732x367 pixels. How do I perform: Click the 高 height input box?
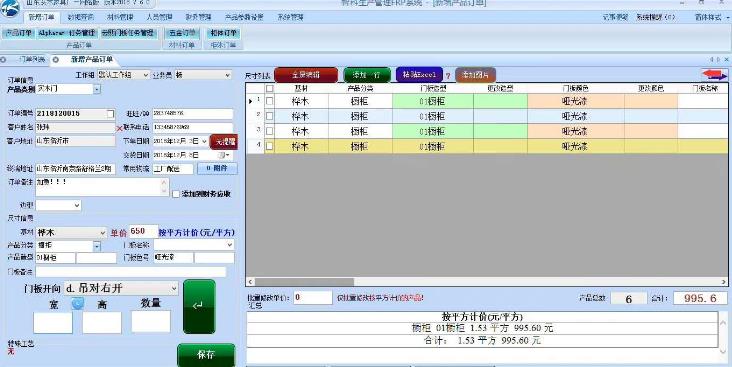[102, 323]
